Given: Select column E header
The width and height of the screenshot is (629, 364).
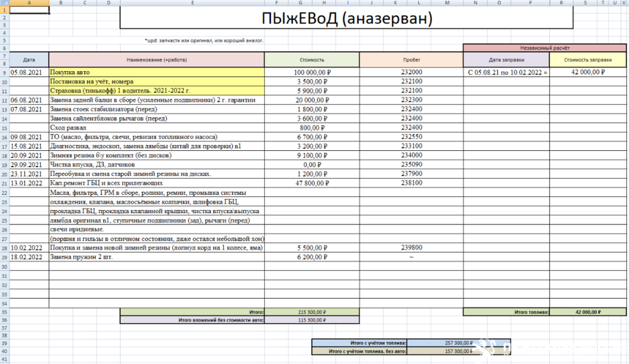Looking at the screenshot, I should pyautogui.click(x=192, y=3).
